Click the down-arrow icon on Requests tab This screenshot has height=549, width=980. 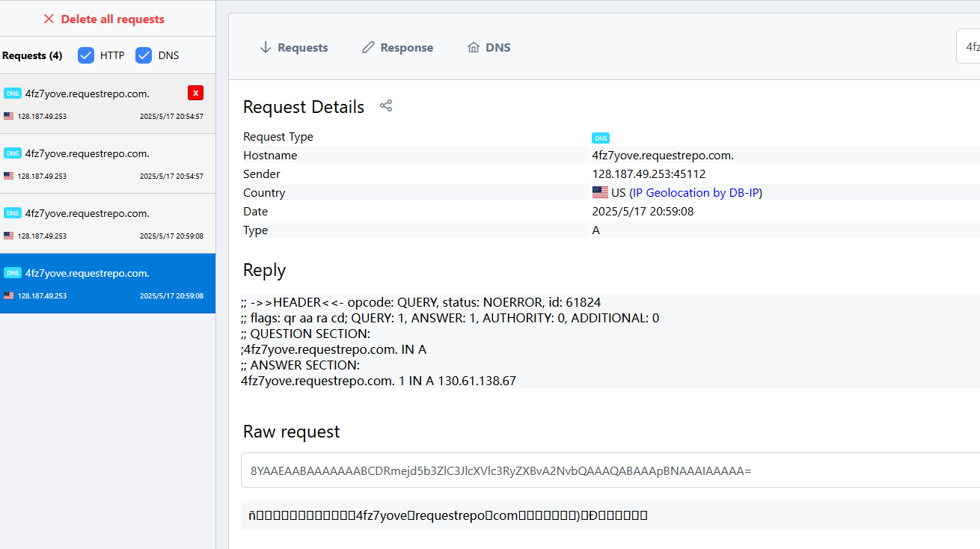[x=265, y=48]
